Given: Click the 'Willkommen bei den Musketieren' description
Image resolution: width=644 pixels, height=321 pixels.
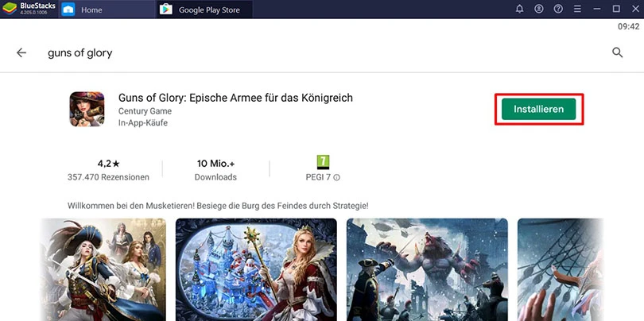Looking at the screenshot, I should [x=218, y=205].
